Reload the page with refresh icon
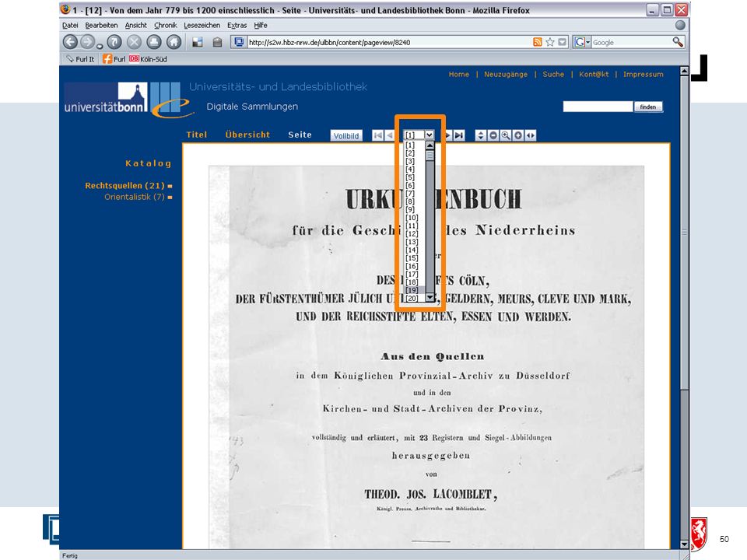This screenshot has height=560, width=747. pyautogui.click(x=114, y=42)
